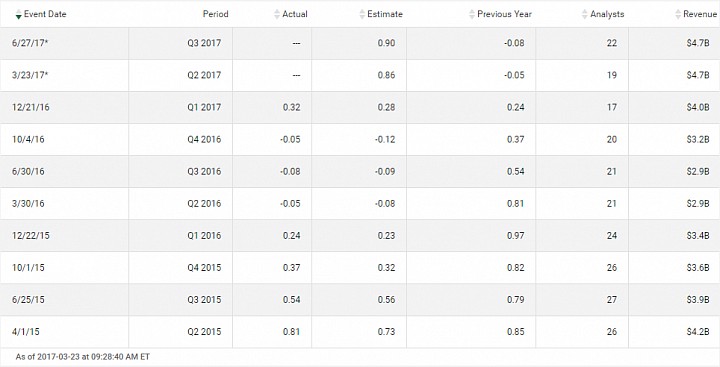Sort by Revenue column label

tap(700, 14)
